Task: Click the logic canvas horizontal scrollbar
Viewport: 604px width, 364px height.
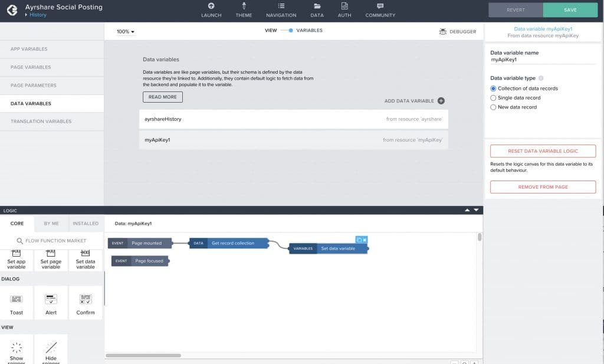Action: pyautogui.click(x=143, y=356)
